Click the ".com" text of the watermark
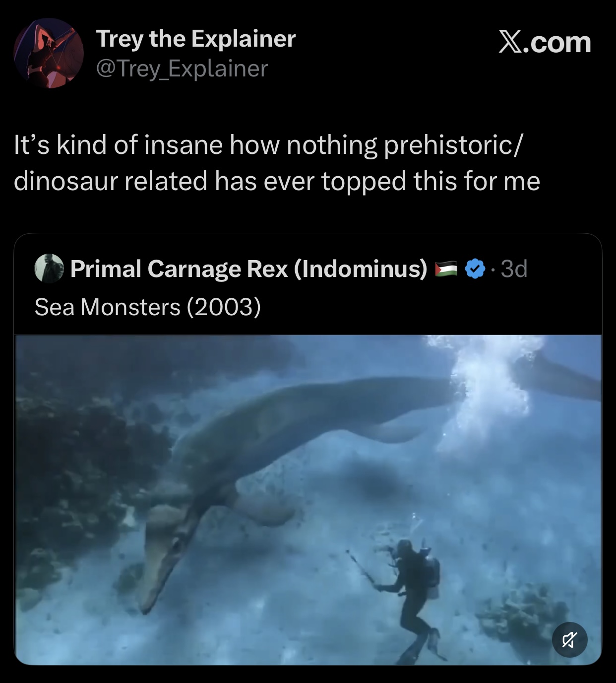 tap(559, 43)
